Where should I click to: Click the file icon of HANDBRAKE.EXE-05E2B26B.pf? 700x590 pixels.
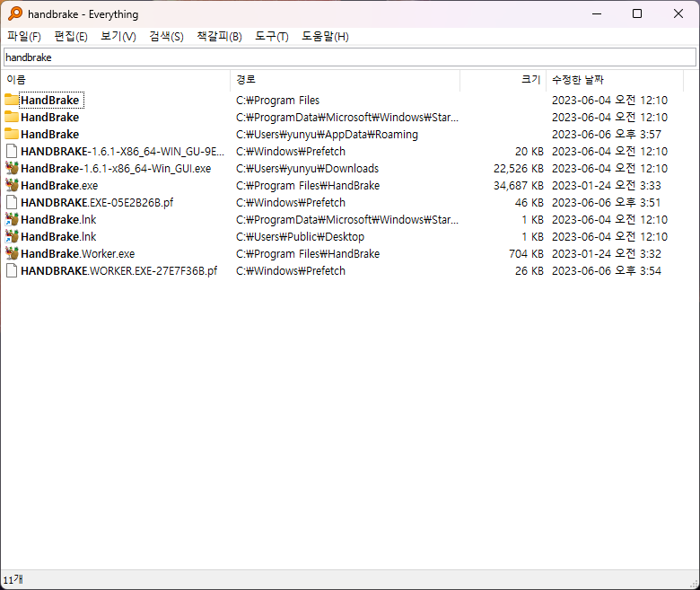[x=12, y=202]
